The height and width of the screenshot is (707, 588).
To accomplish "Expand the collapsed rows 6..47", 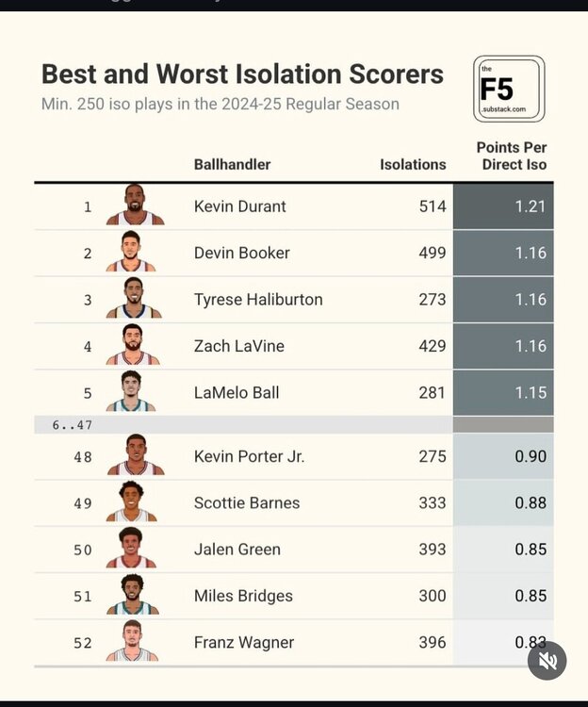I will [x=72, y=425].
